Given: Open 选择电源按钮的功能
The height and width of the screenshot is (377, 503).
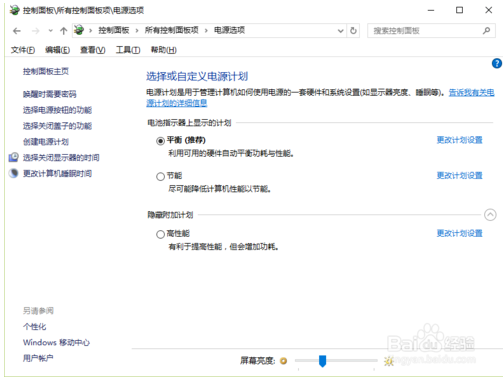Looking at the screenshot, I should [57, 110].
